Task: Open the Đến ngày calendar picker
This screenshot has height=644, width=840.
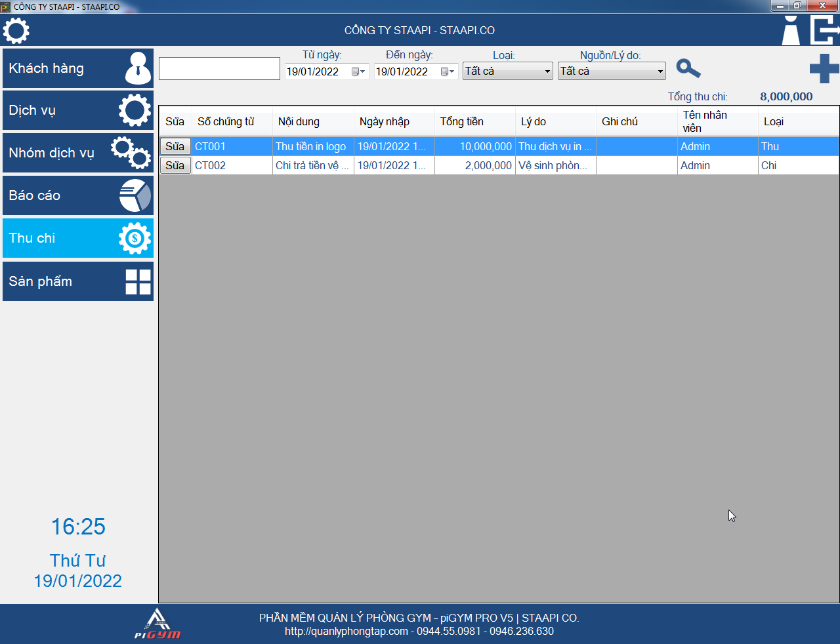Action: coord(448,71)
